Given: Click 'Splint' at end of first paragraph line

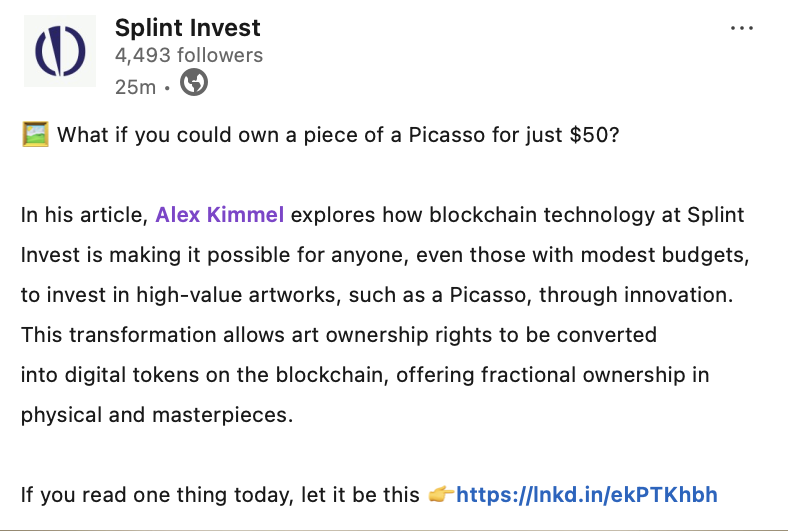Looking at the screenshot, I should coord(716,215).
